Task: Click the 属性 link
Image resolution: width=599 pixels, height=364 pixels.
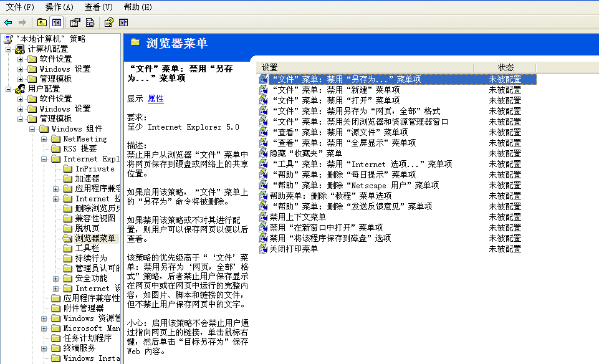Action: click(x=155, y=98)
